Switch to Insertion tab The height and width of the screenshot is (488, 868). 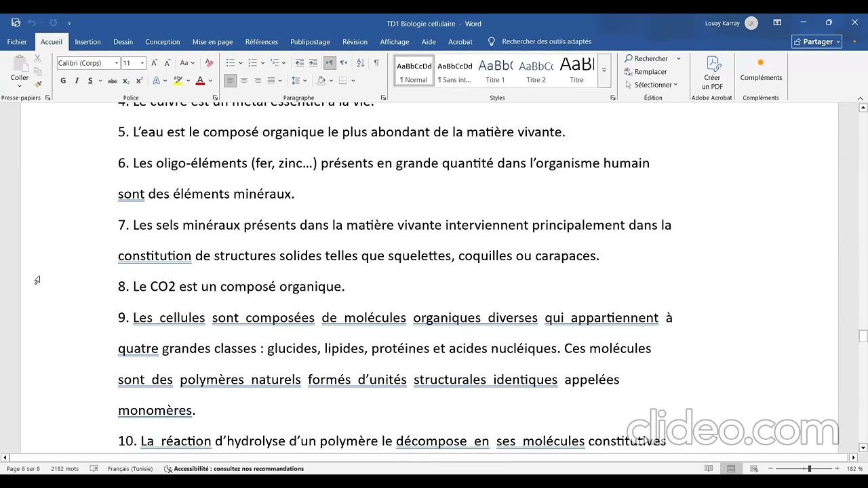(x=87, y=42)
